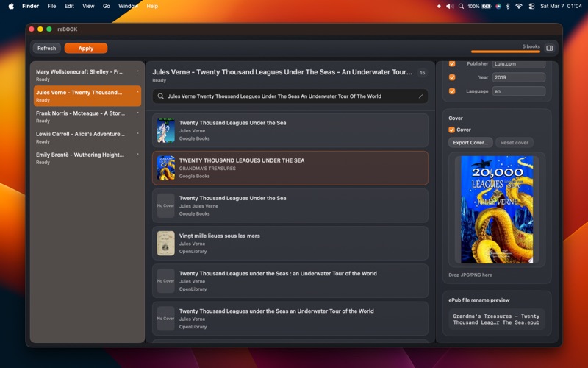Open the File menu
Image resolution: width=588 pixels, height=368 pixels.
coord(51,6)
